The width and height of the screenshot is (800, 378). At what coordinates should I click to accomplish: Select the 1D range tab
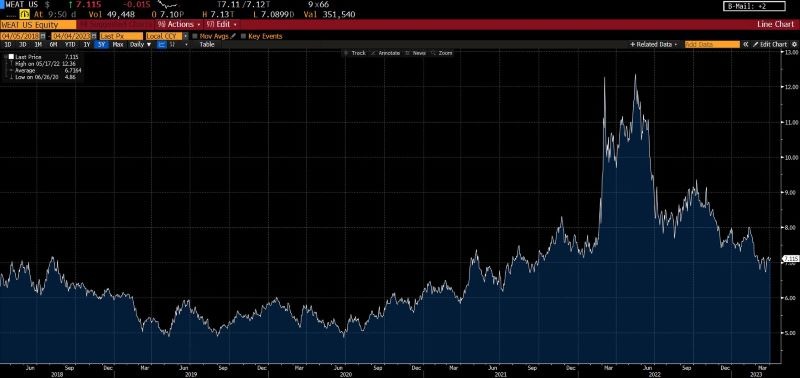(8, 44)
